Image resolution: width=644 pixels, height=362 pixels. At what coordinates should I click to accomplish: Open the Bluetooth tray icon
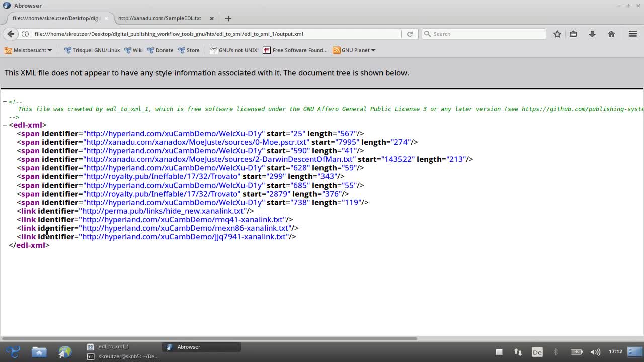point(556,352)
